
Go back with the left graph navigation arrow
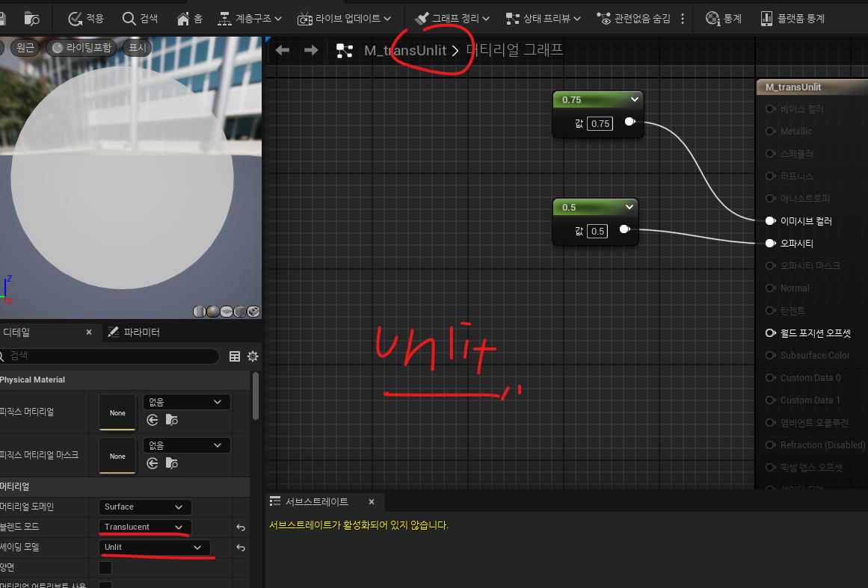(x=283, y=50)
